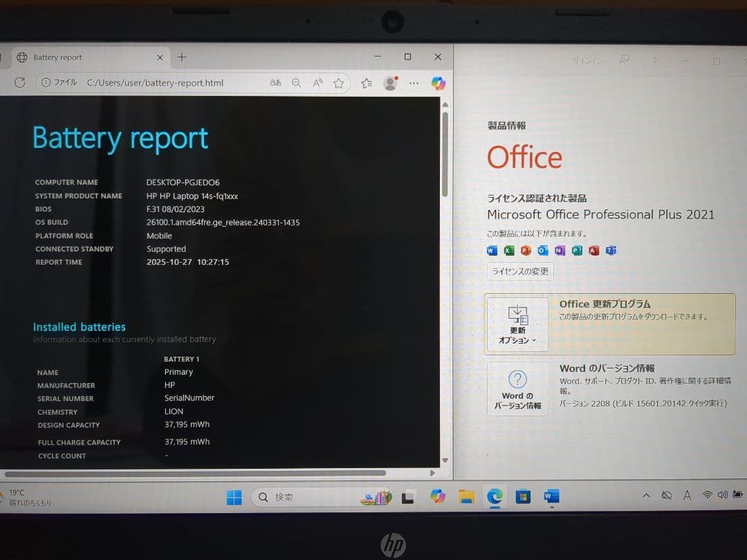Viewport: 747px width, 560px height.
Task: Open browser extensions puzzle icon in Edge
Action: 366,83
